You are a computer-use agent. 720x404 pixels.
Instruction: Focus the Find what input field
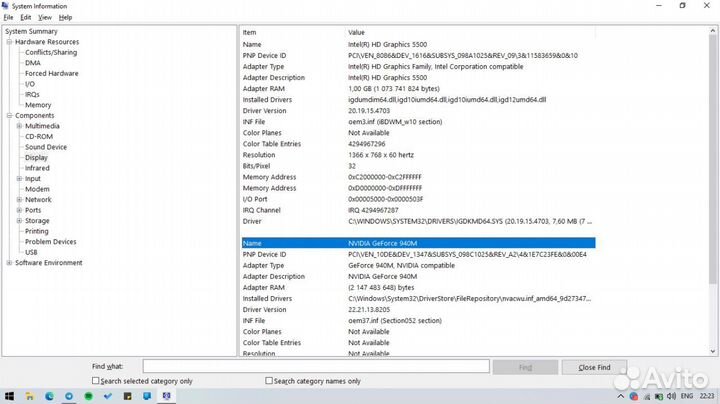[316, 366]
